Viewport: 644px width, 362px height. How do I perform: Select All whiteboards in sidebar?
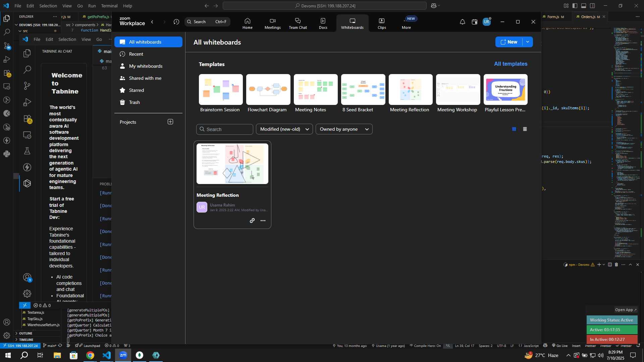pyautogui.click(x=148, y=42)
